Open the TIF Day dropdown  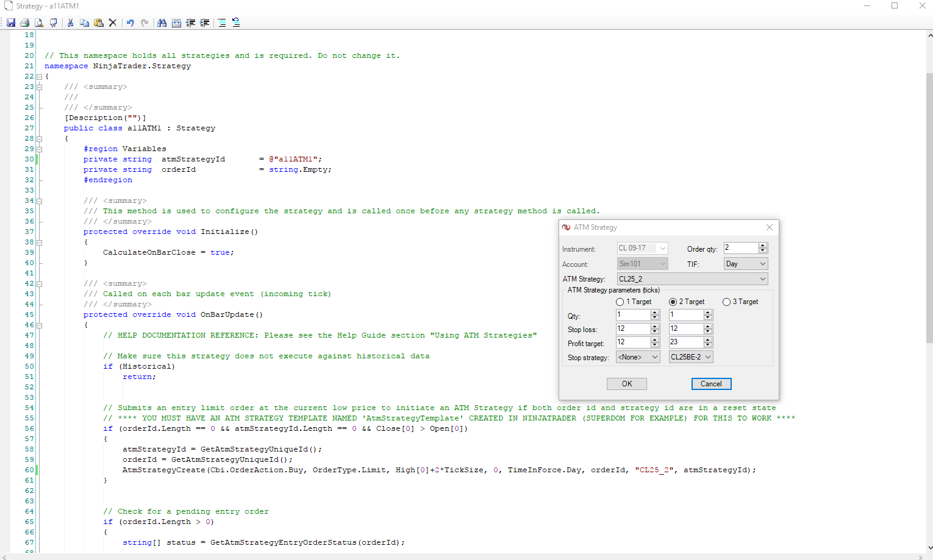tap(745, 264)
